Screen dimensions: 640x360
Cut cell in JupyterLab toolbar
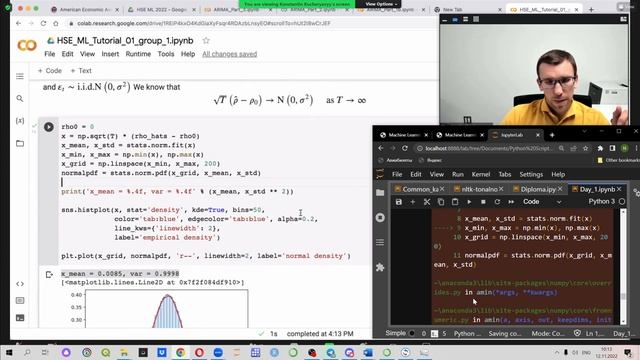[x=427, y=202]
